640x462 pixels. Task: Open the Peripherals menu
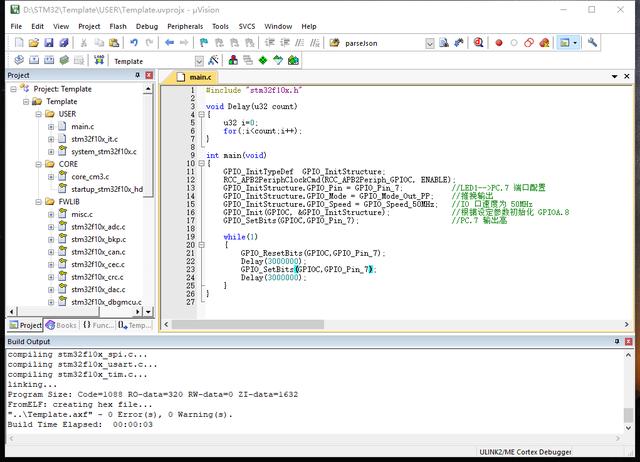coord(185,26)
